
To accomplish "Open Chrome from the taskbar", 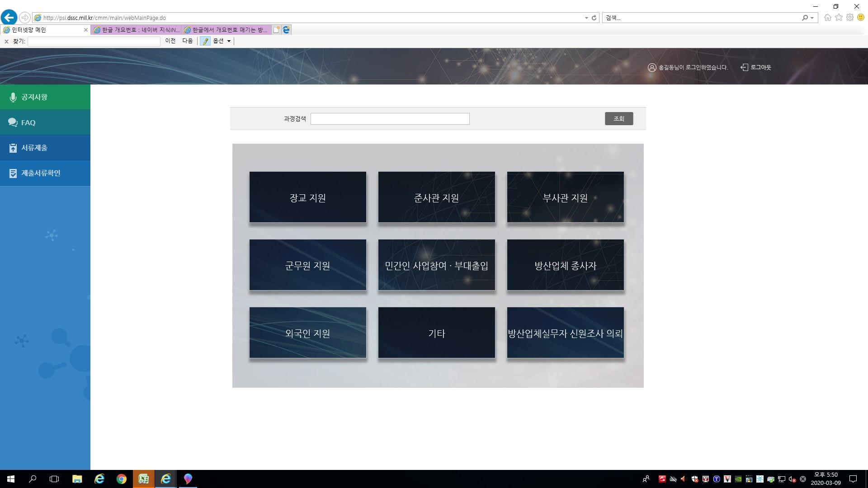I will [121, 479].
